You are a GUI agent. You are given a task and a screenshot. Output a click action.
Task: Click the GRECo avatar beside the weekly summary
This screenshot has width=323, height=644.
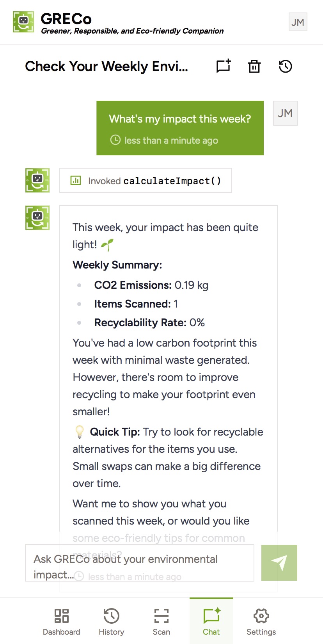click(x=37, y=218)
